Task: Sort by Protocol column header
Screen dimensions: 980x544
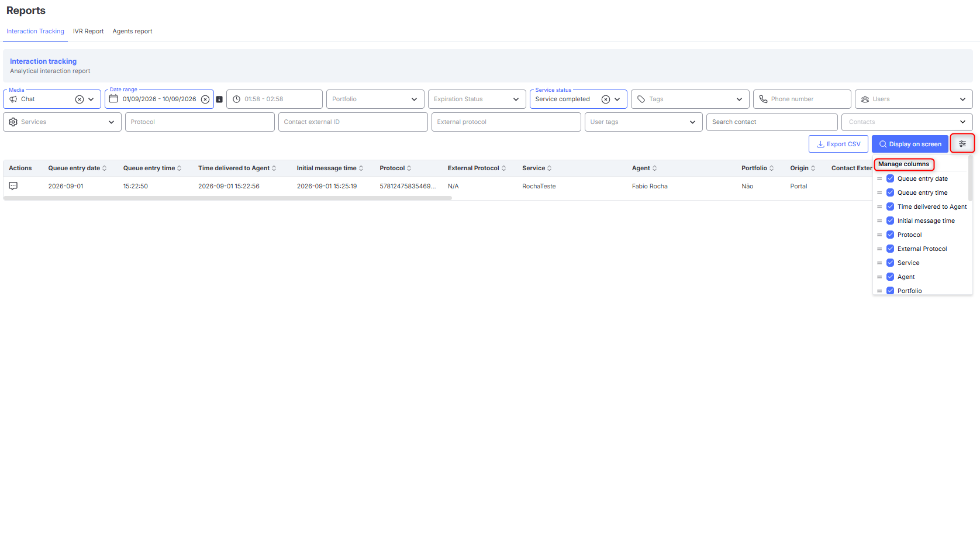Action: point(409,168)
